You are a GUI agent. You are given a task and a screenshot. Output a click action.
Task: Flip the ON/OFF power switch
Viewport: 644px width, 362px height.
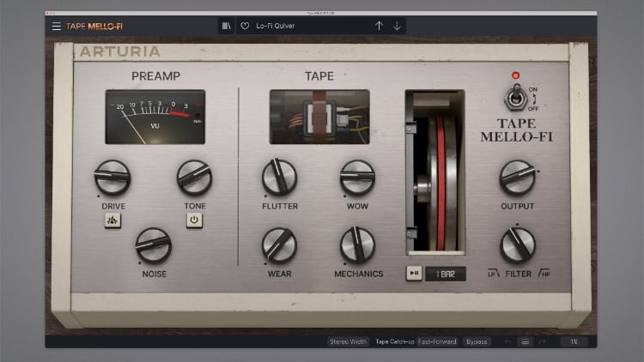(516, 98)
